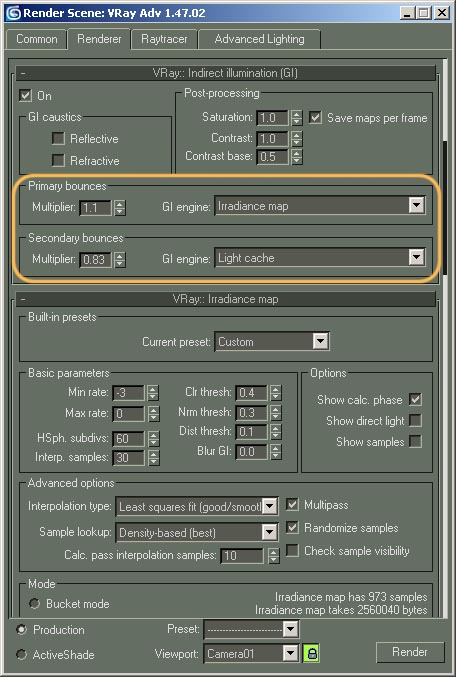Adjust the Blur GI spinner
Image resolution: width=456 pixels, height=677 pixels.
coord(276,452)
